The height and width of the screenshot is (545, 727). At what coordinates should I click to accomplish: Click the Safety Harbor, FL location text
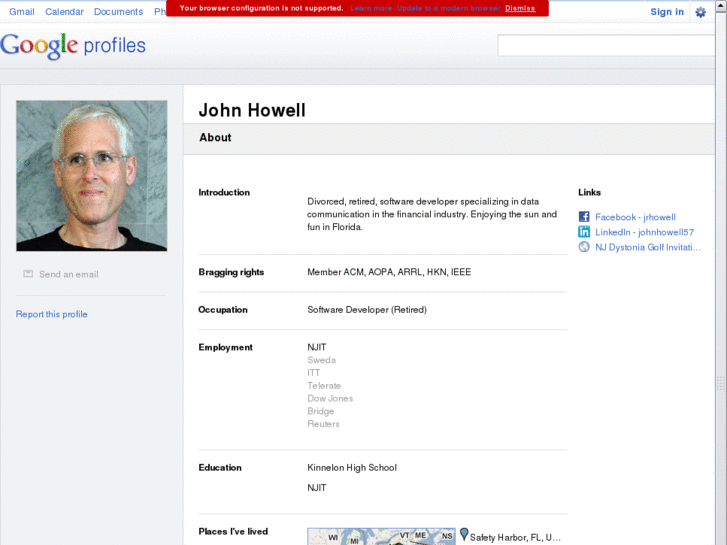[515, 538]
